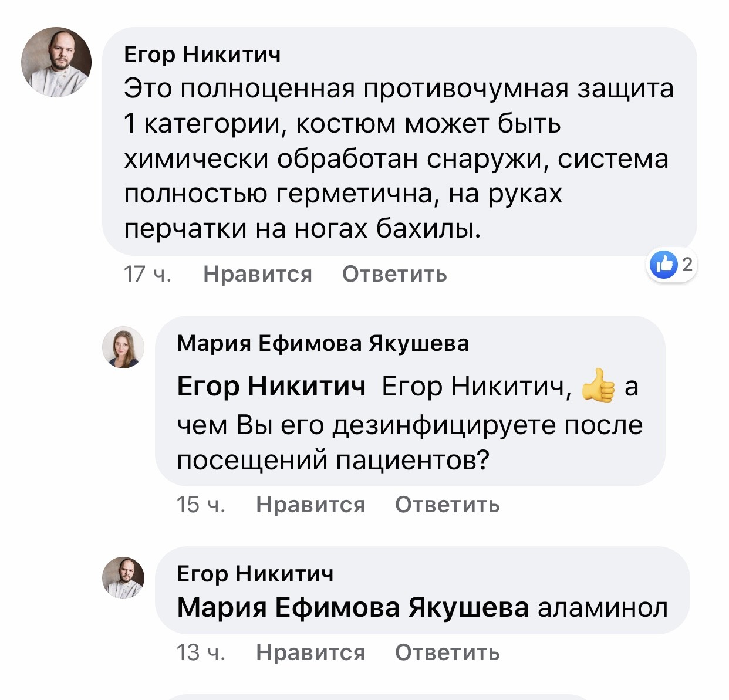Viewport: 729px width, 700px height.
Task: Like the аламинол reply from 13 ч. ago
Action: (x=310, y=652)
